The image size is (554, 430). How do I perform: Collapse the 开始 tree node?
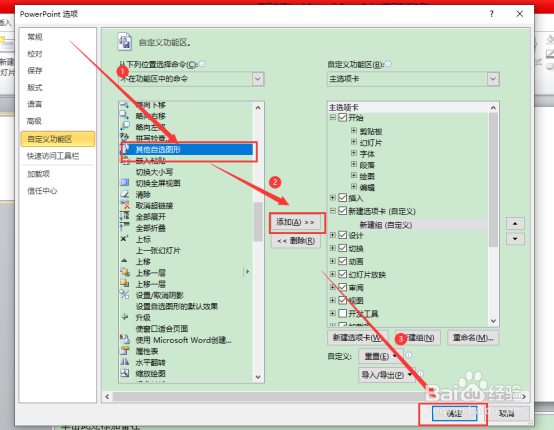pyautogui.click(x=332, y=117)
